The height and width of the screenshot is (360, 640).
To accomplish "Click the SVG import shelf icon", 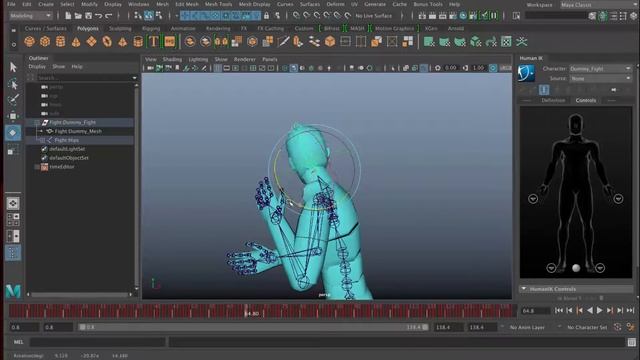I will (169, 41).
